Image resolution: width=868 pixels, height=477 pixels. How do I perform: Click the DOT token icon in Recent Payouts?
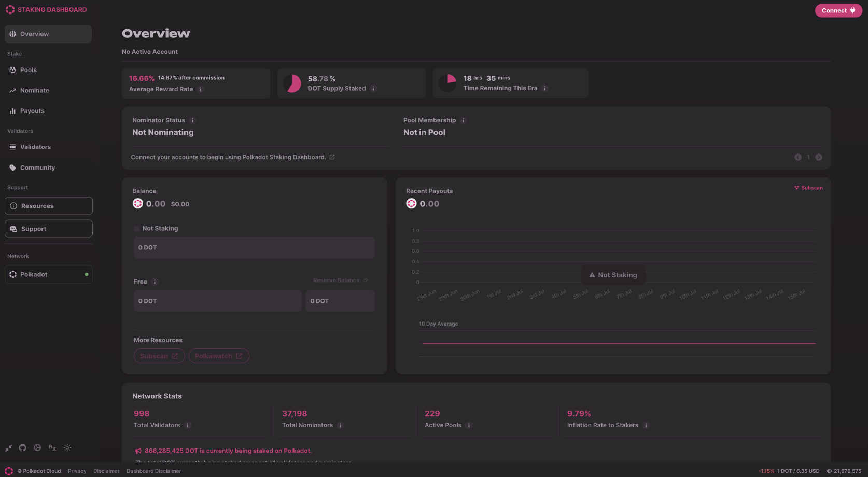pos(411,204)
